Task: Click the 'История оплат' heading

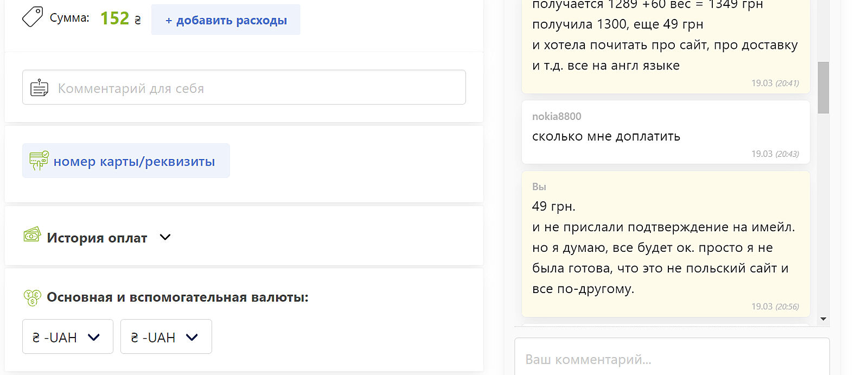Action: coord(97,238)
